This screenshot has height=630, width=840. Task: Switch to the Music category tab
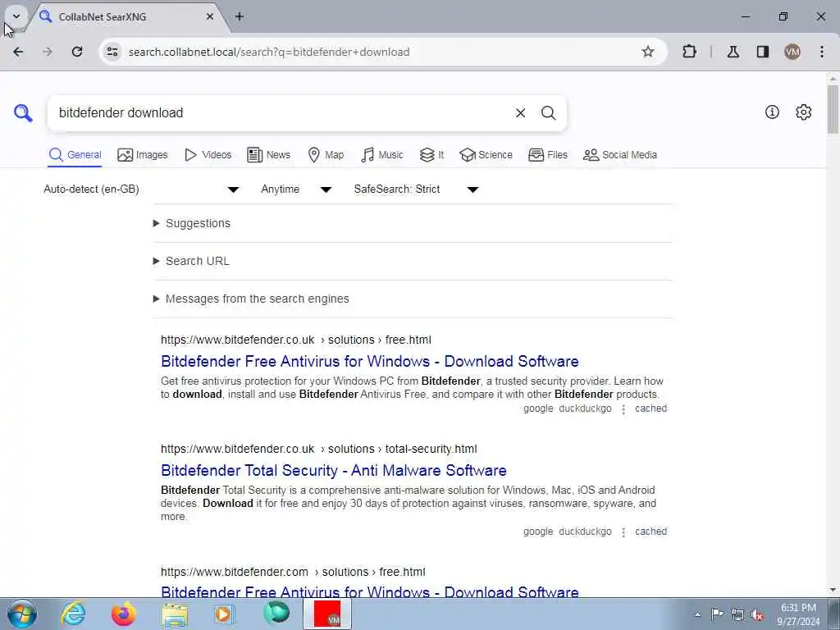point(382,155)
